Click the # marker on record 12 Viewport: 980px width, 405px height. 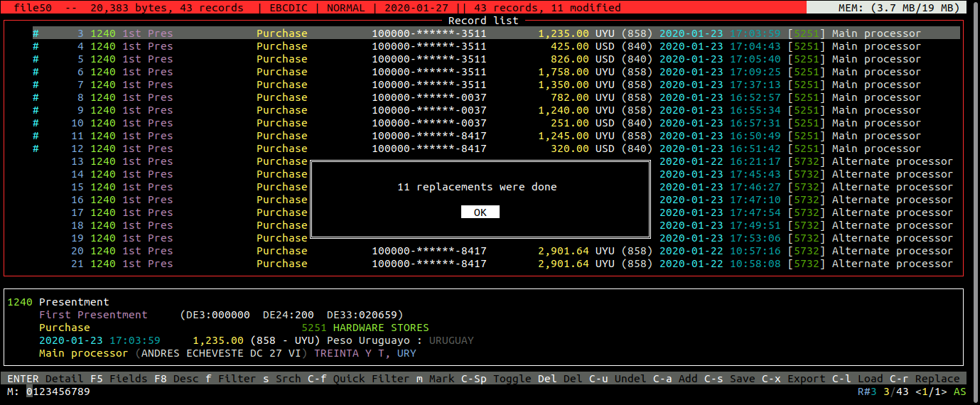36,148
